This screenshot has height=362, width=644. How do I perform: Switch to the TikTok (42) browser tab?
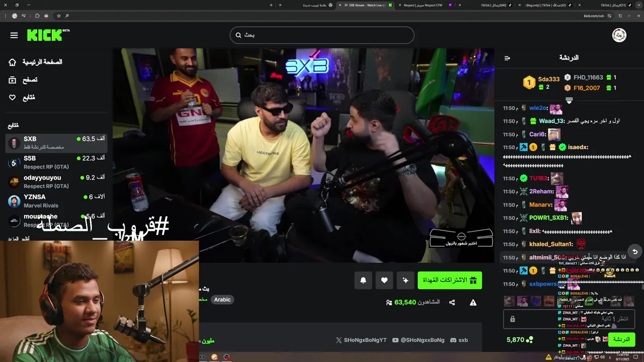point(546,5)
